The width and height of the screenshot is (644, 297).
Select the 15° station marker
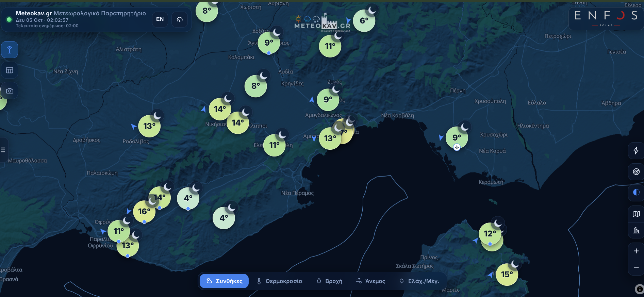click(x=507, y=275)
